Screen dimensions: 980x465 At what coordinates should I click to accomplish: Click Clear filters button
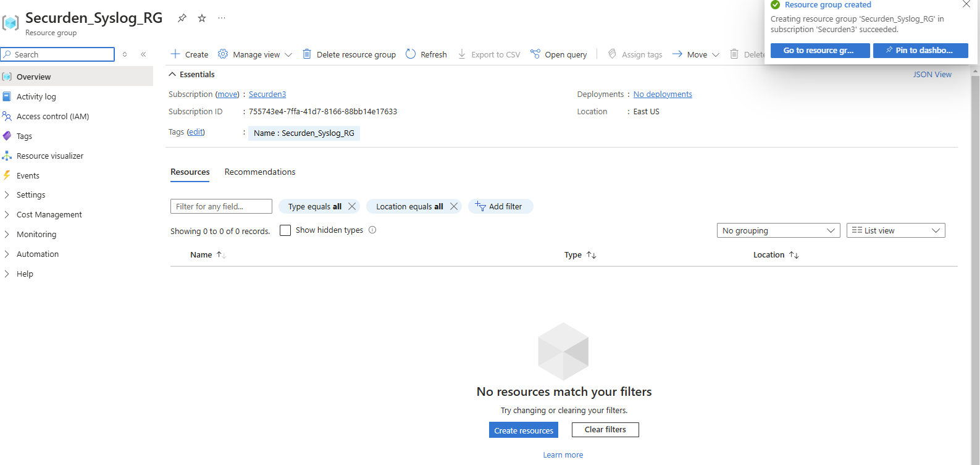[x=605, y=429]
